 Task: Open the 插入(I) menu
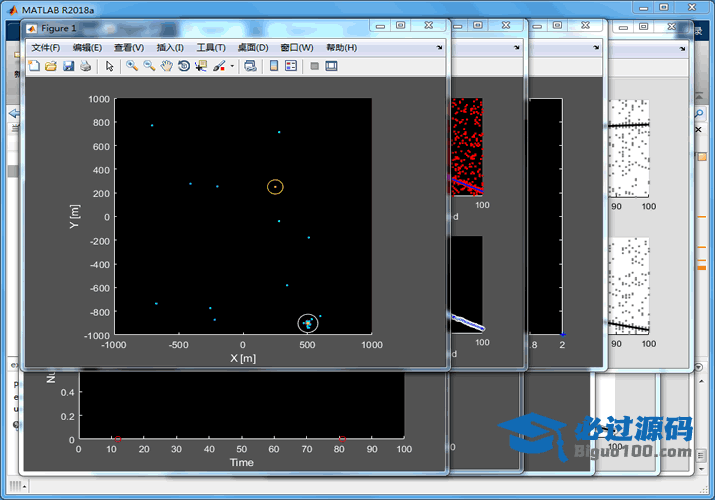tap(170, 47)
